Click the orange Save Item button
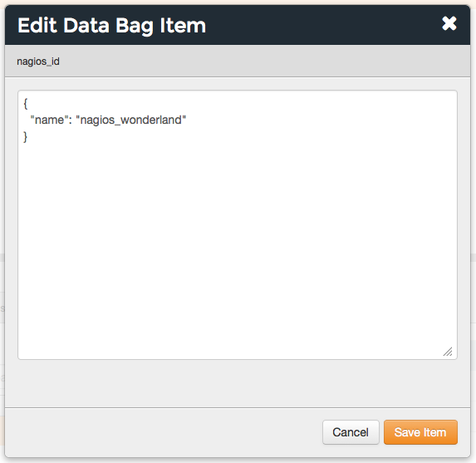The image size is (476, 463). (x=420, y=432)
